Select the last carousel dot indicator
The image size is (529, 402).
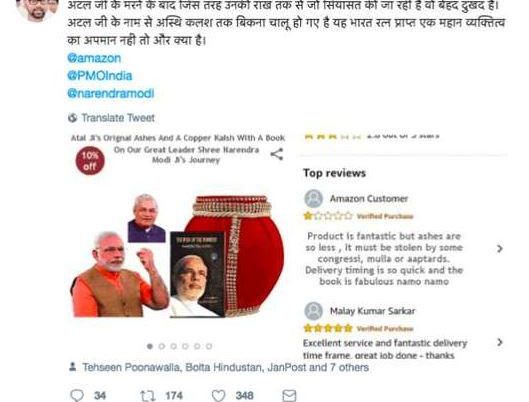click(x=209, y=346)
